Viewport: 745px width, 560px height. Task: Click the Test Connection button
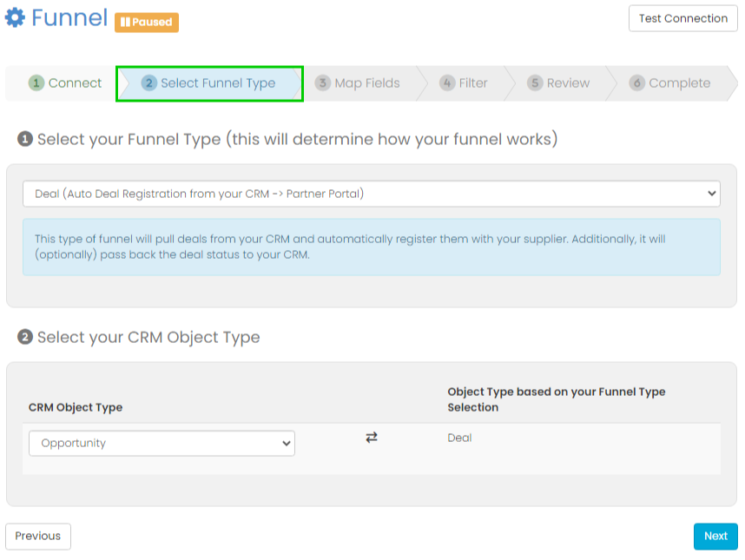[682, 18]
